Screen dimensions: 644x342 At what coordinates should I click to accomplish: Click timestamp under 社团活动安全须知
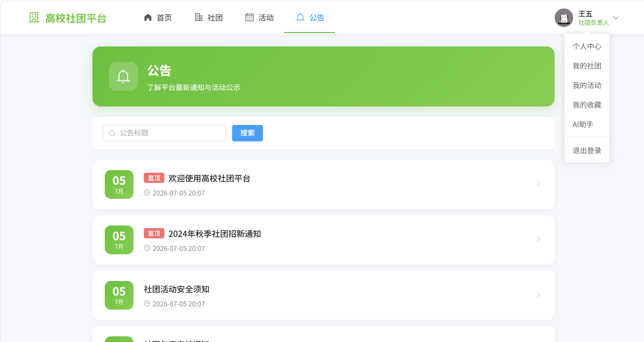(179, 304)
